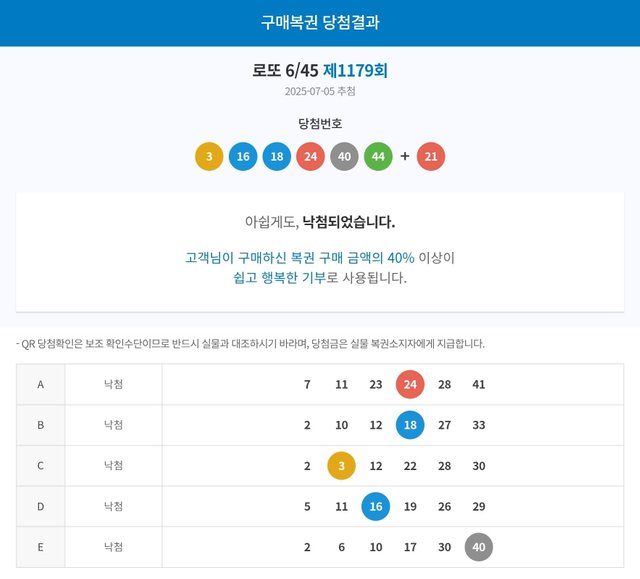
Task: Click 낙첨 status in row D
Action: (113, 506)
